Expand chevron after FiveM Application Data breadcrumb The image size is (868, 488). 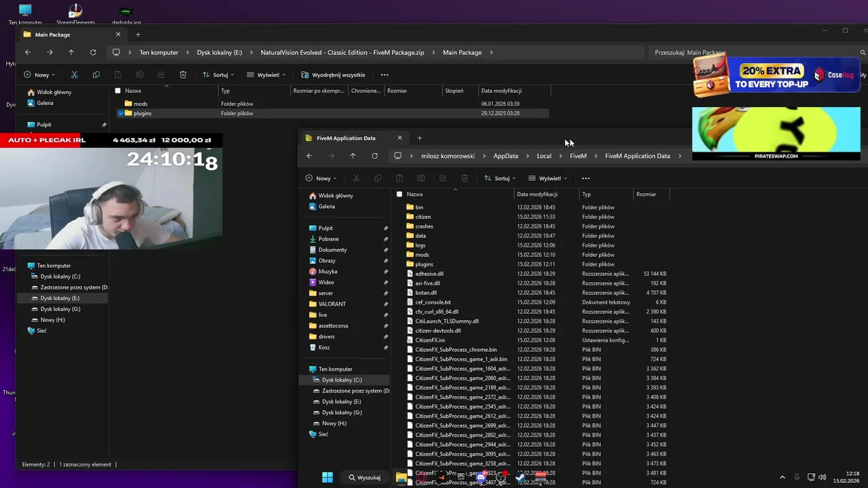tap(680, 156)
